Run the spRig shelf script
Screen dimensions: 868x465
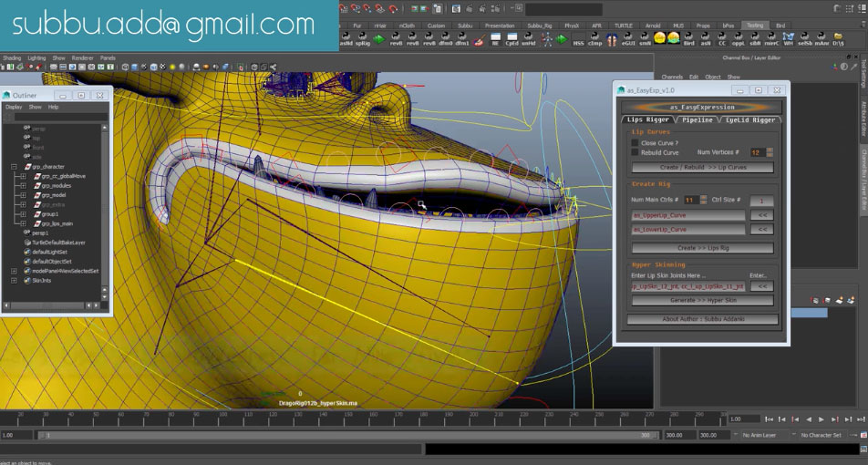click(363, 38)
